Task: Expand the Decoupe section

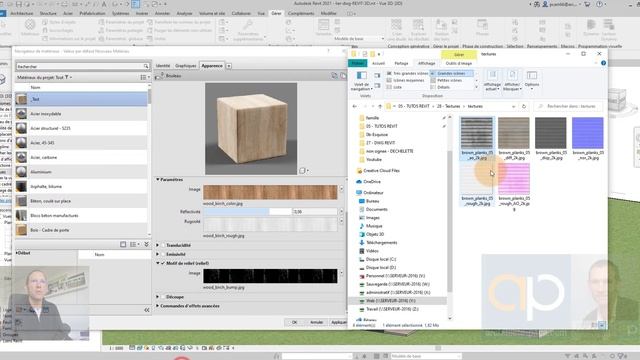Action: tap(158, 297)
